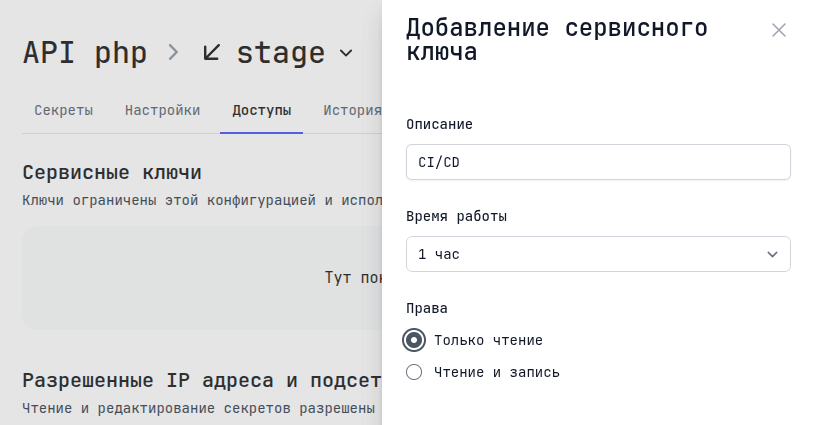Close the add service key panel
The height and width of the screenshot is (425, 813).
coord(779,30)
